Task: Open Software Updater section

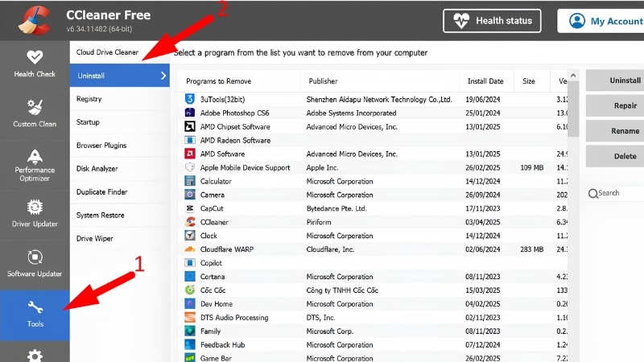Action: coord(35,264)
